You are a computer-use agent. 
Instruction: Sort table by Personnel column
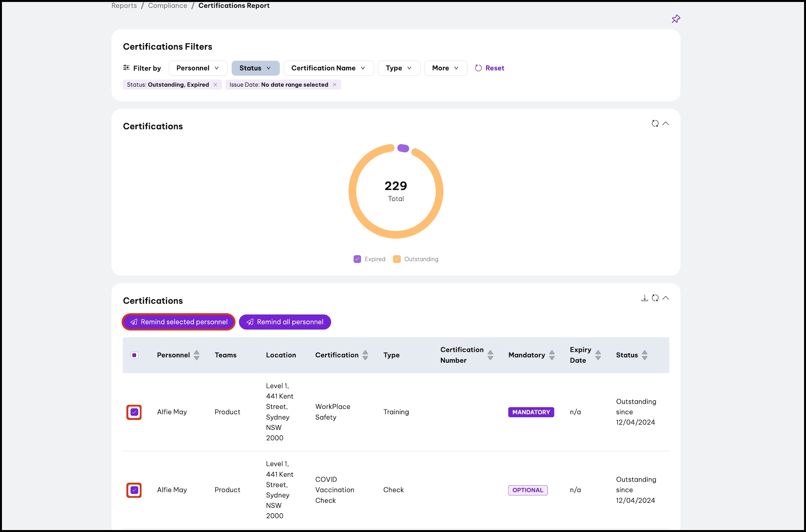coord(197,355)
